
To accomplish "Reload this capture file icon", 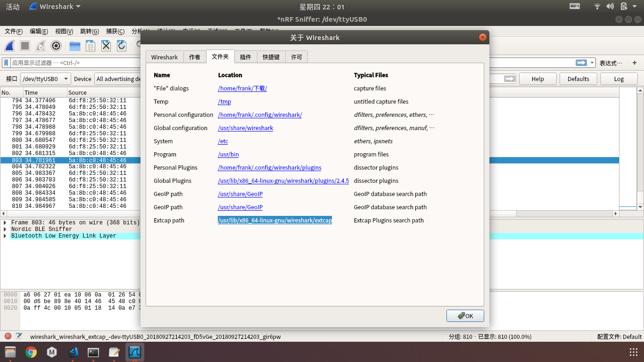I will [x=122, y=46].
